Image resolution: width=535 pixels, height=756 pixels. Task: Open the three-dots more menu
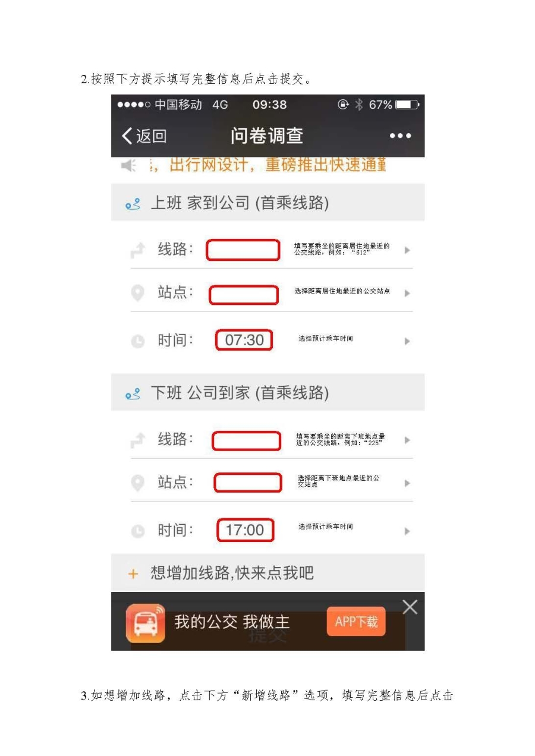400,136
